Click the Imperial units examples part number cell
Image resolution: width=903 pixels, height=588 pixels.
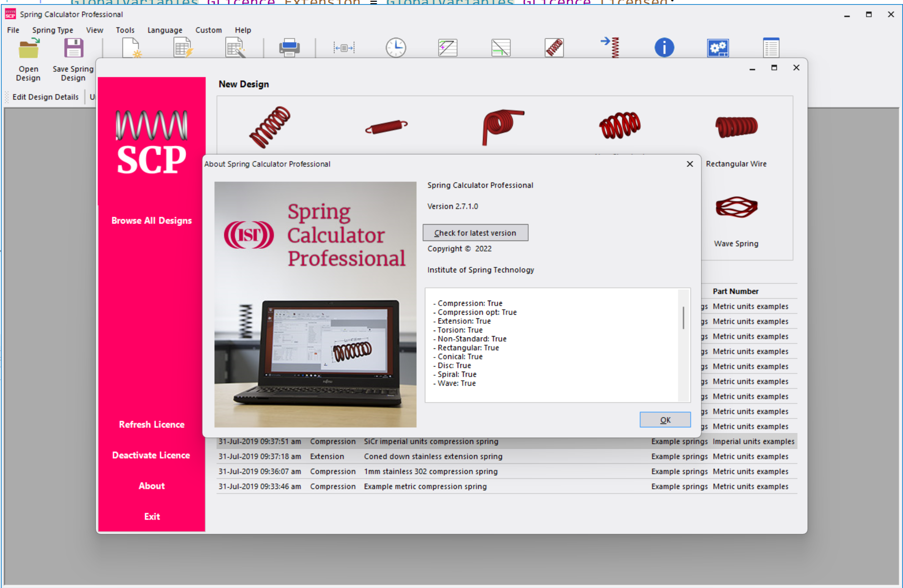(x=753, y=441)
